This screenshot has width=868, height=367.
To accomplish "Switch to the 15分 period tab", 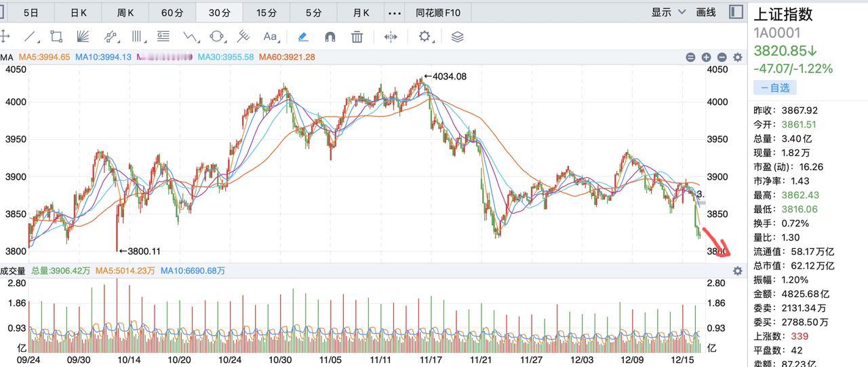I will click(x=267, y=13).
